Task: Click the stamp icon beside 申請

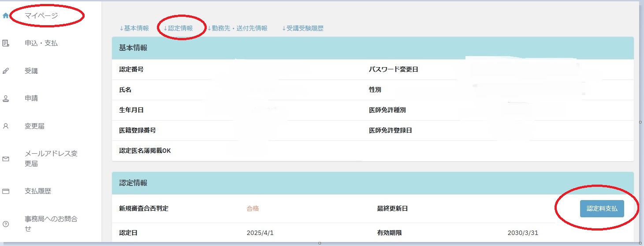Action: tap(6, 98)
